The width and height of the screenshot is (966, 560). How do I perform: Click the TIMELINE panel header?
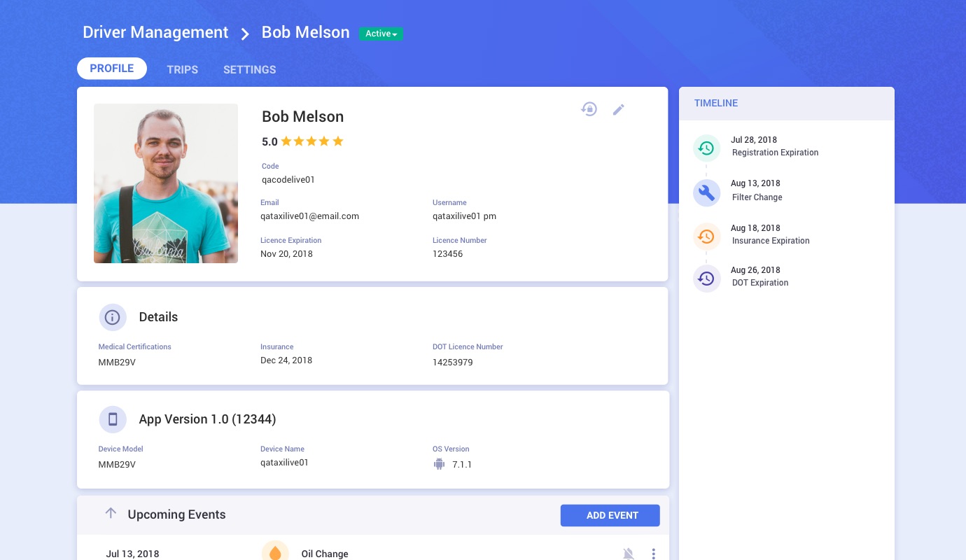[x=787, y=103]
